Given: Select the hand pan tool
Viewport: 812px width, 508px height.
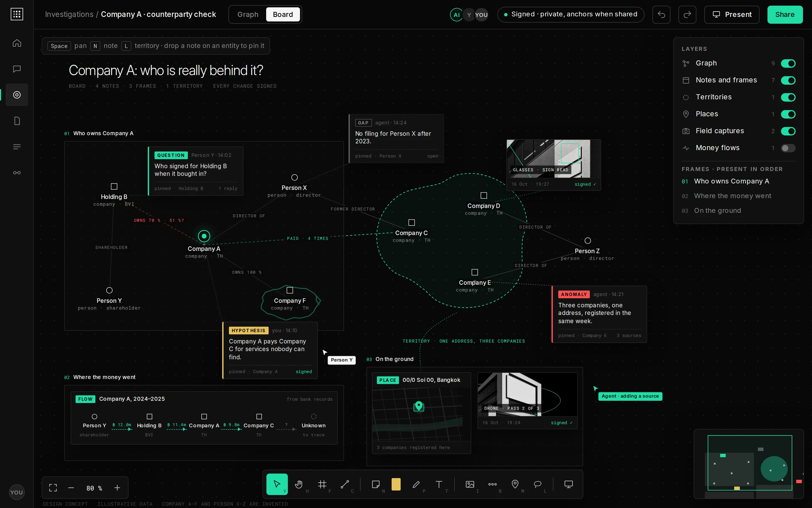Looking at the screenshot, I should pyautogui.click(x=299, y=484).
